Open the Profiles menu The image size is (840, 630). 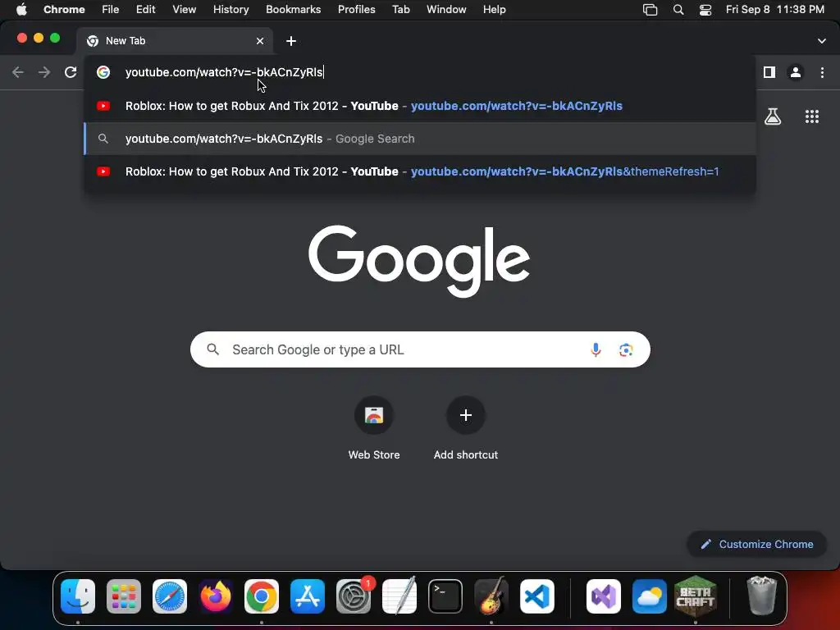pos(356,9)
